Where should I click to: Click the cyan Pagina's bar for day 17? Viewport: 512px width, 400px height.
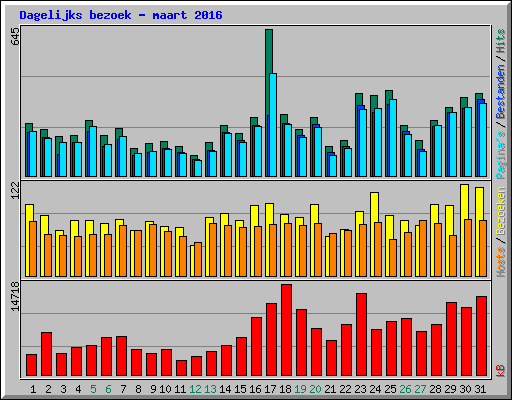coord(273,125)
